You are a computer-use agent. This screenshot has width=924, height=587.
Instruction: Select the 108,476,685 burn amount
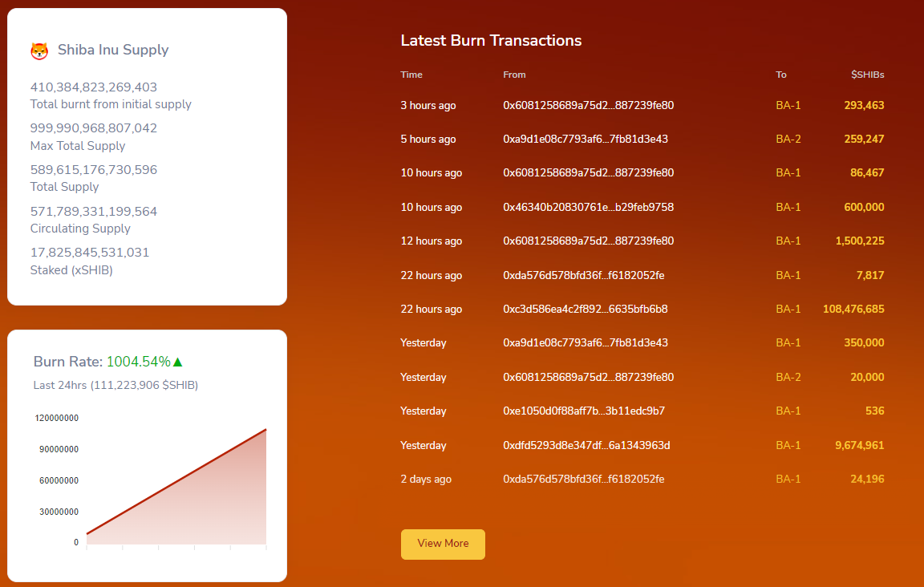(853, 309)
